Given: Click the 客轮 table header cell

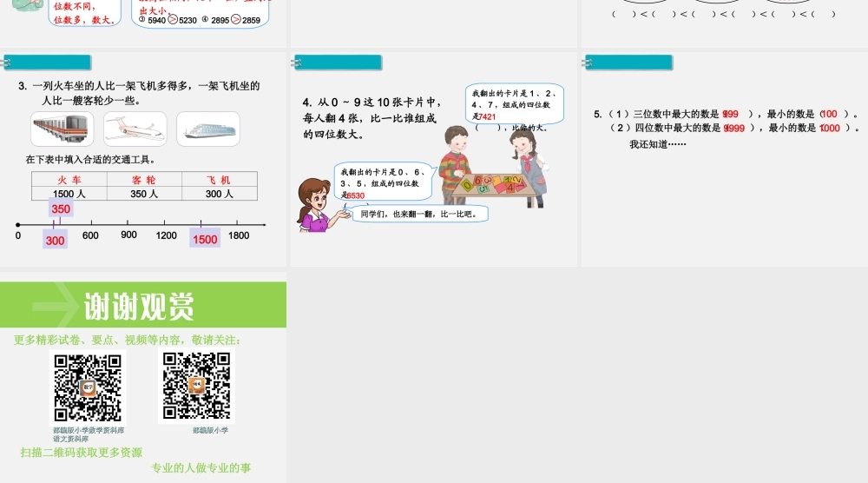Looking at the screenshot, I should pos(144,179).
